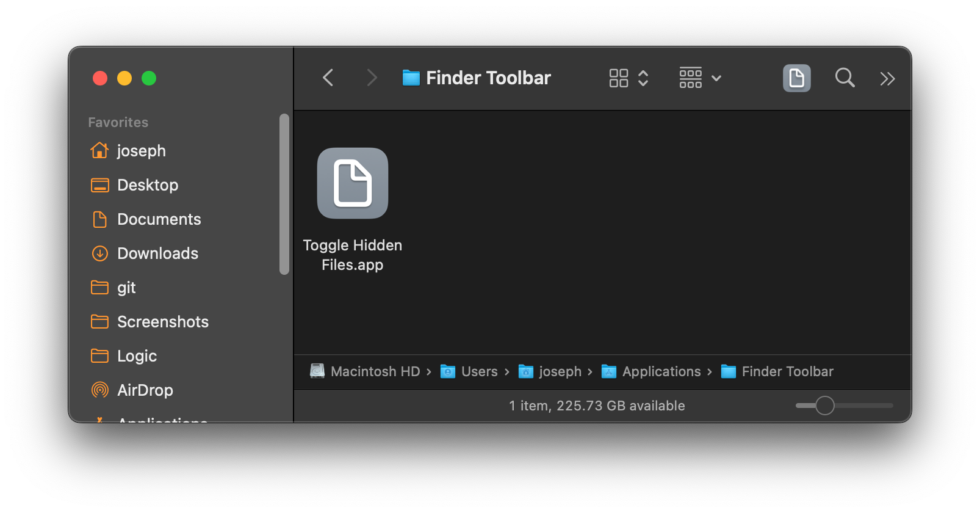The image size is (980, 513).
Task: Zoom the window with green button
Action: pos(149,78)
